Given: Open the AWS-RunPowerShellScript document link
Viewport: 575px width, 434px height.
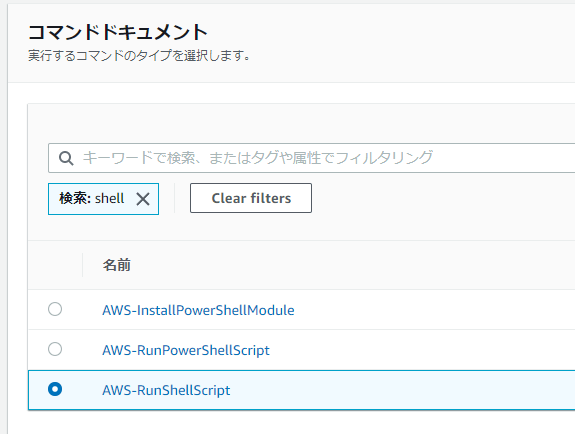Looking at the screenshot, I should [186, 350].
